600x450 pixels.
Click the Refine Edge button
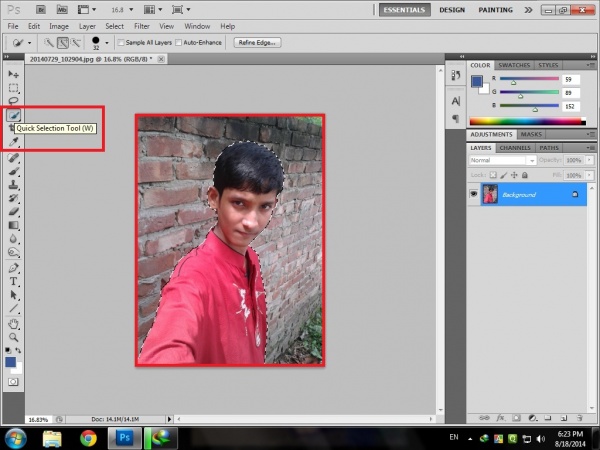257,43
